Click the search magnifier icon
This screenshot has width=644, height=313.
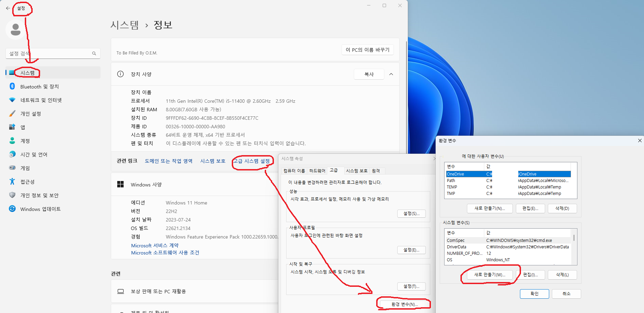click(94, 53)
